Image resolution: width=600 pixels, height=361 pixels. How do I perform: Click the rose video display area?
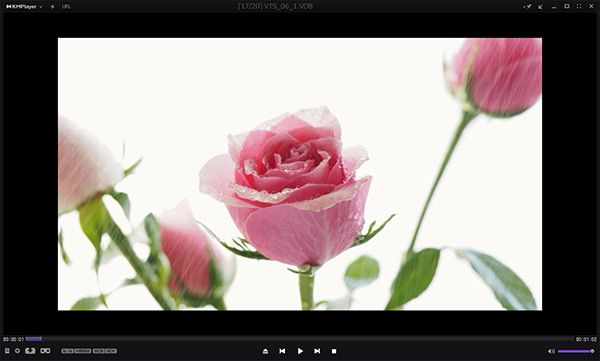(x=300, y=174)
